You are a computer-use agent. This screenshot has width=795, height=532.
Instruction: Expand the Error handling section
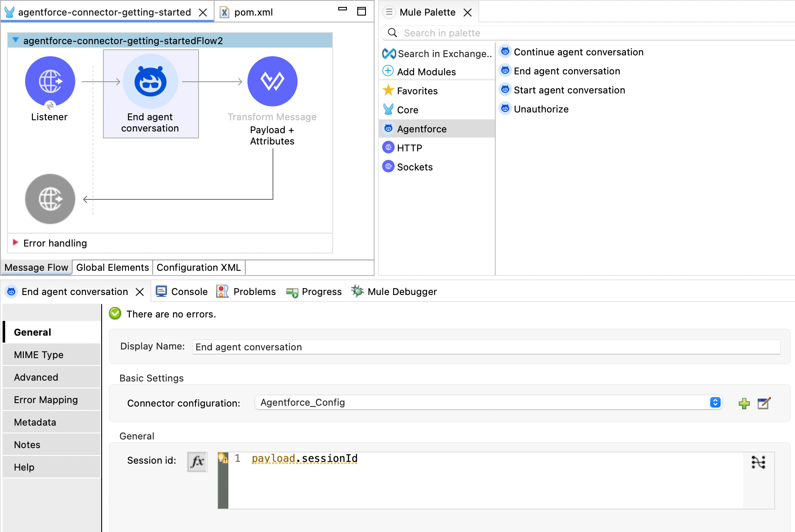coord(16,242)
